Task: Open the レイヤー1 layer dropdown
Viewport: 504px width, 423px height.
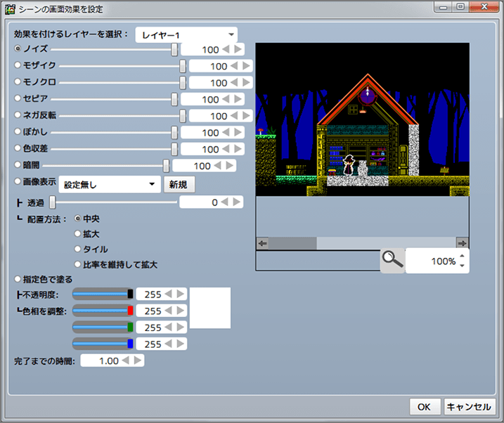Action: (x=186, y=34)
